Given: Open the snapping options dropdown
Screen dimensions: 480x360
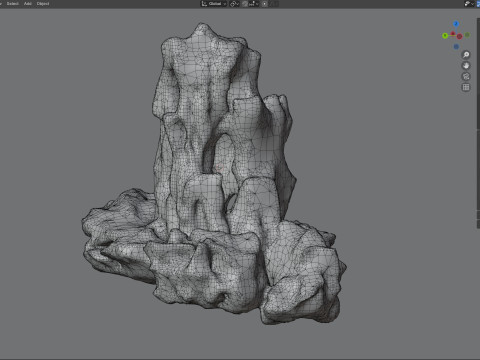Looking at the screenshot, I should pyautogui.click(x=254, y=4).
